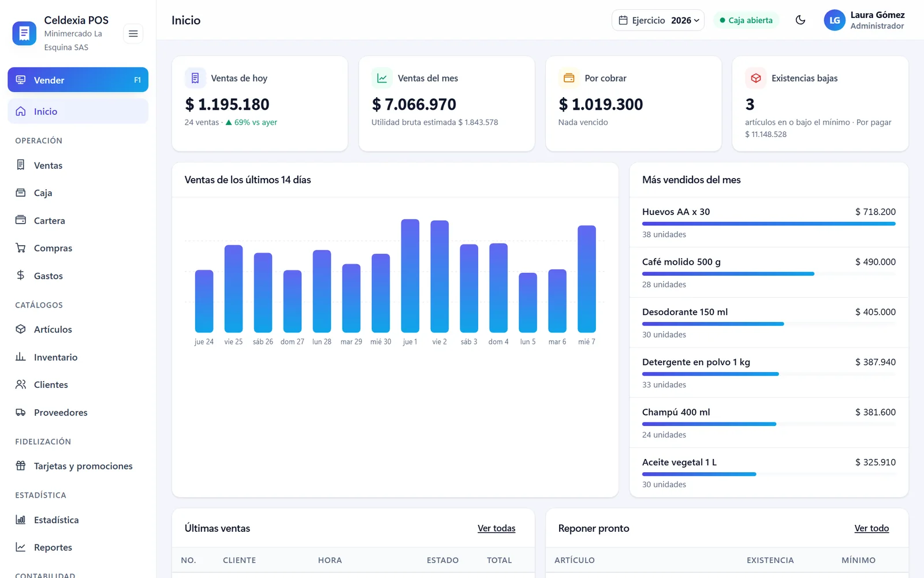Click the CLIENTE column header
The width and height of the screenshot is (924, 578).
coord(239,560)
